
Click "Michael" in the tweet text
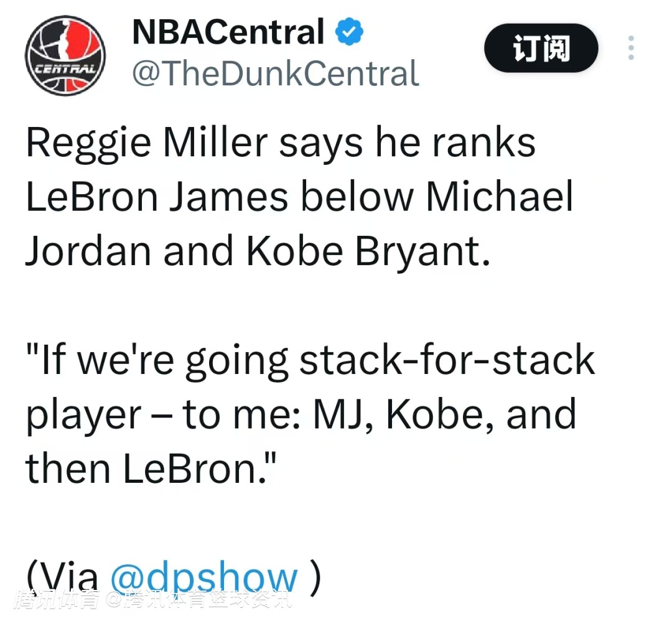coord(500,197)
